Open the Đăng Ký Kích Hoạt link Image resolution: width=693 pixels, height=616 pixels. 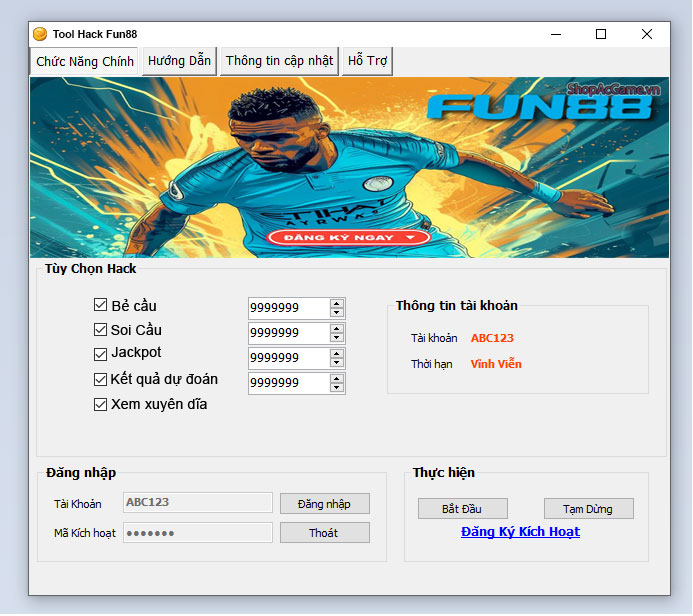tap(520, 532)
